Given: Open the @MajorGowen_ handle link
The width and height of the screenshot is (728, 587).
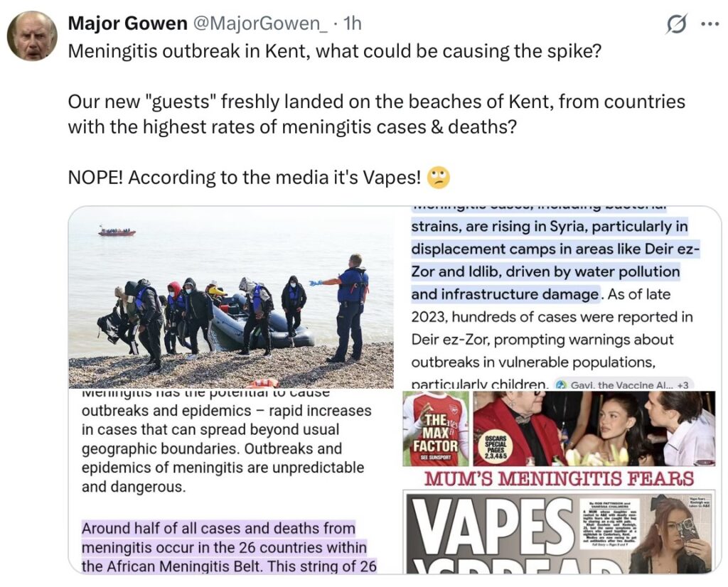Looking at the screenshot, I should click(259, 23).
